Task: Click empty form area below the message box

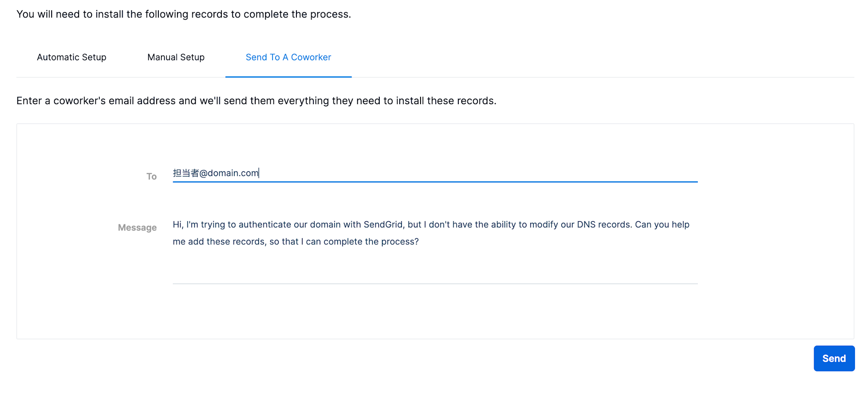Action: click(x=434, y=312)
